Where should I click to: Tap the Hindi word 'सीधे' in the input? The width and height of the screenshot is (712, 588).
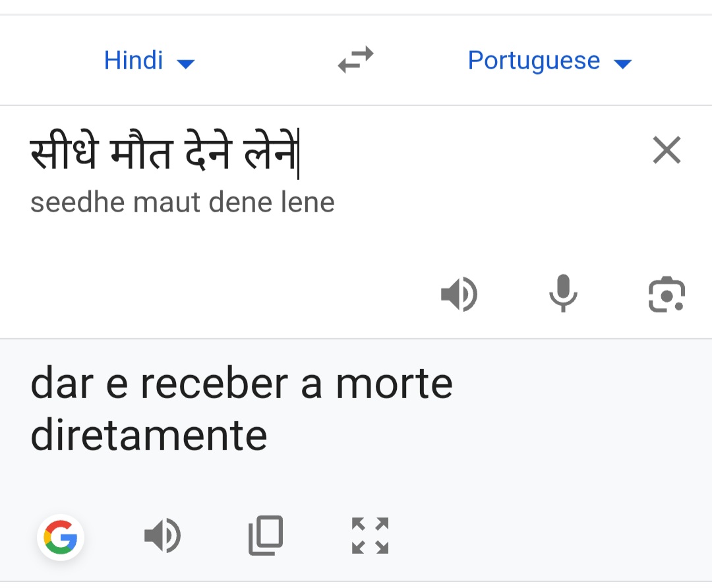(x=63, y=153)
